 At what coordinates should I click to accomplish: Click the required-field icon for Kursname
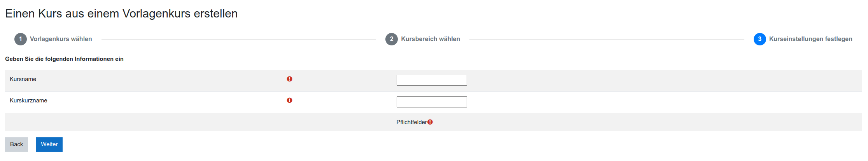[x=289, y=79]
